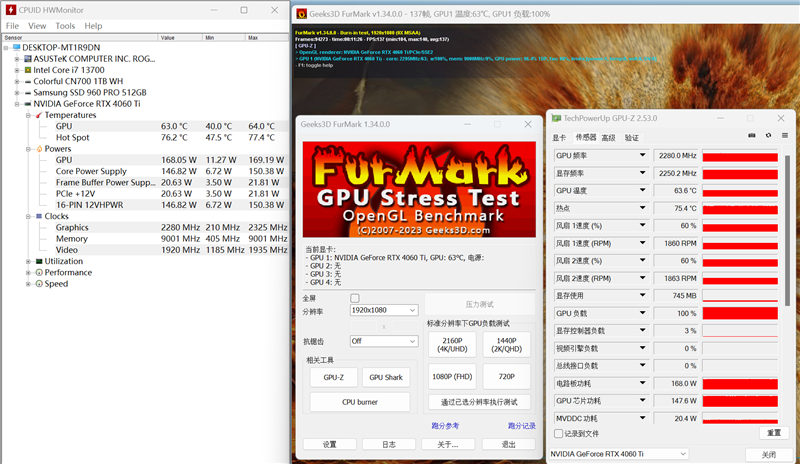Screen dimensions: 800x464
Task: Launch GPU Shark tool
Action: [x=386, y=377]
